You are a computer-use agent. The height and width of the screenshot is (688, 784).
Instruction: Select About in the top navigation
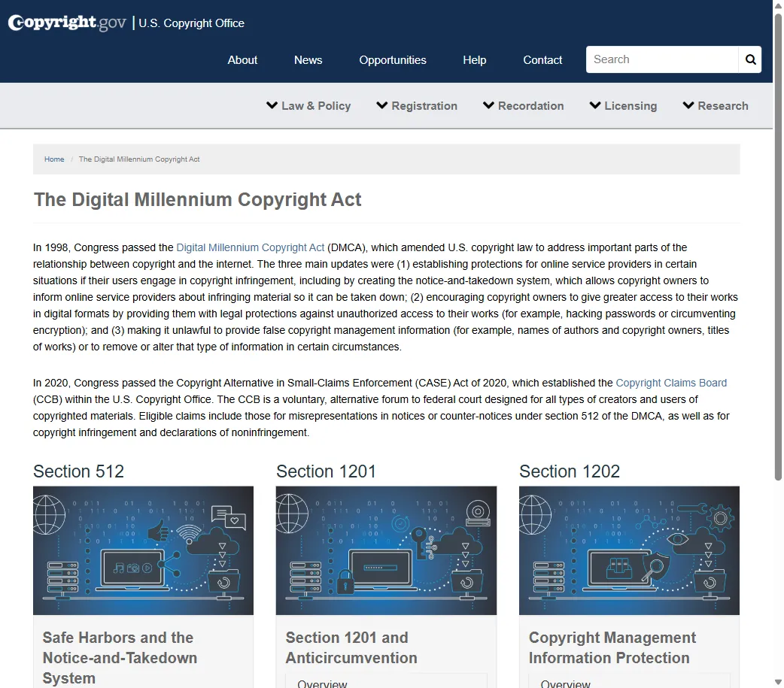click(242, 60)
